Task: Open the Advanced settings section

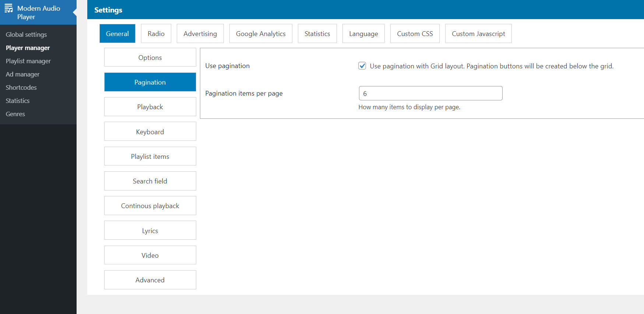Action: tap(150, 280)
